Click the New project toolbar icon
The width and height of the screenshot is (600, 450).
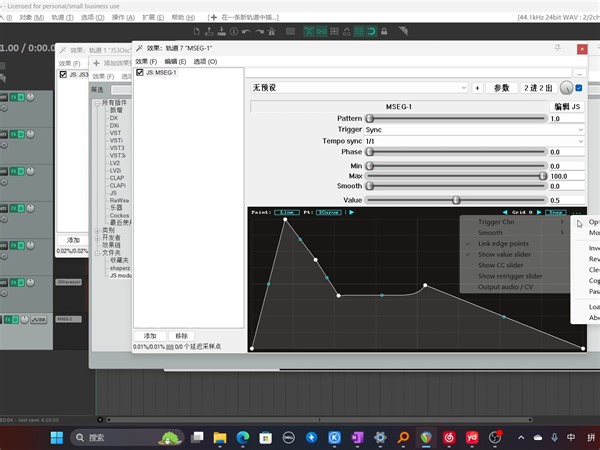196,31
